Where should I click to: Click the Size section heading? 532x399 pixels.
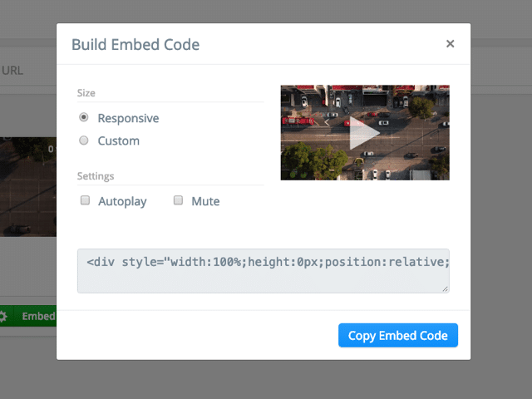pyautogui.click(x=86, y=93)
